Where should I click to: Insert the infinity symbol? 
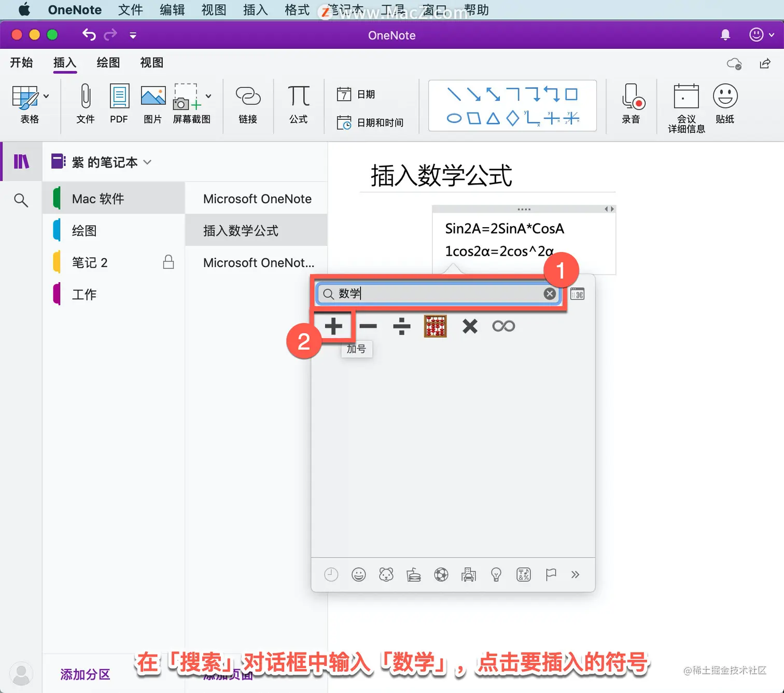click(503, 326)
